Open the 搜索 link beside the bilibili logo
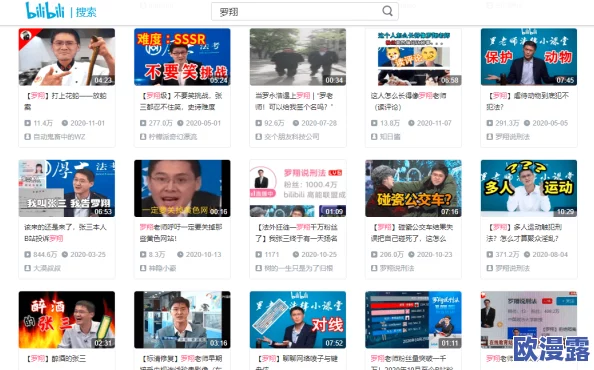The image size is (594, 370). 86,12
